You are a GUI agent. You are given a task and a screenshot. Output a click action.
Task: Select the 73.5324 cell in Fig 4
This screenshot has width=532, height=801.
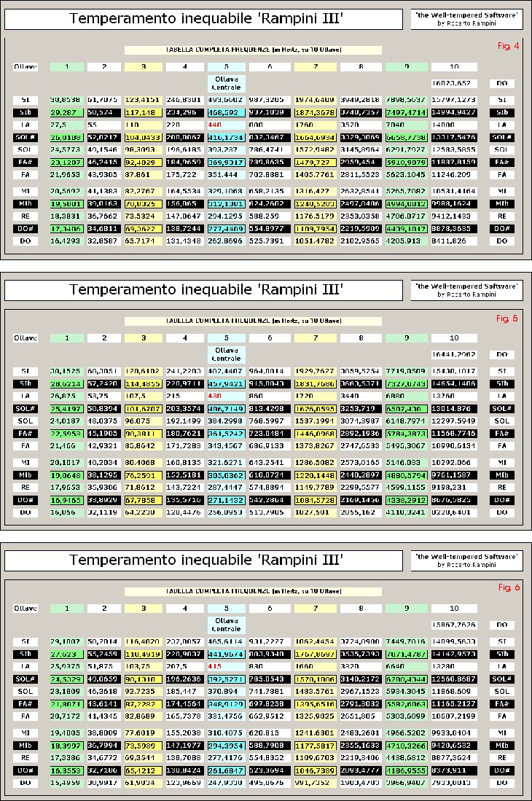pyautogui.click(x=144, y=216)
